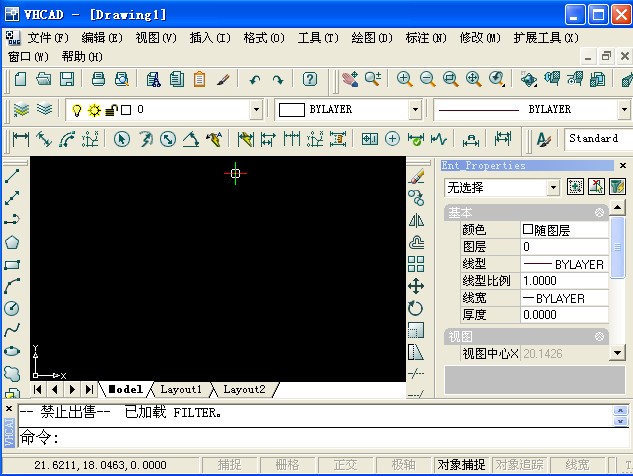Select the Line draw tool

[12, 176]
